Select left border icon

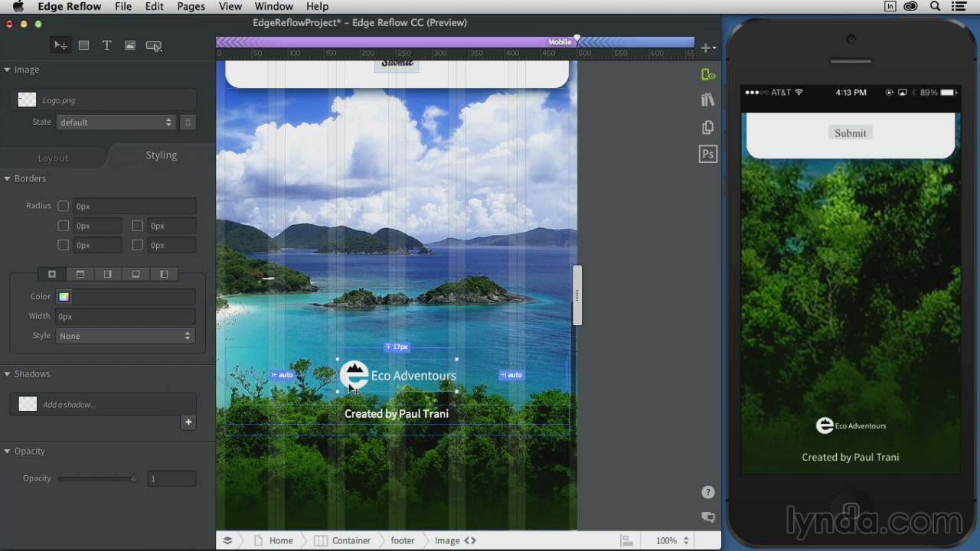pos(164,274)
